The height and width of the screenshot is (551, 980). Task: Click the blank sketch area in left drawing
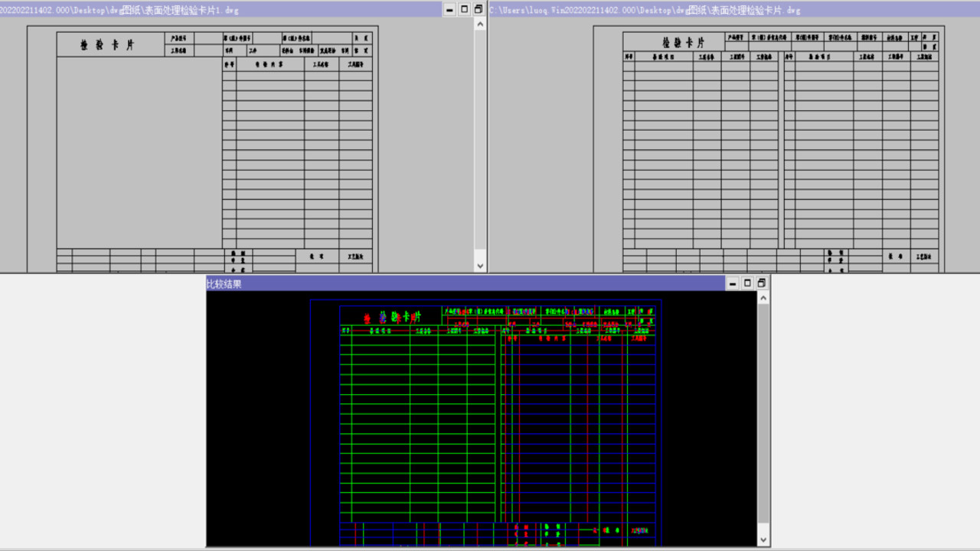[139, 153]
